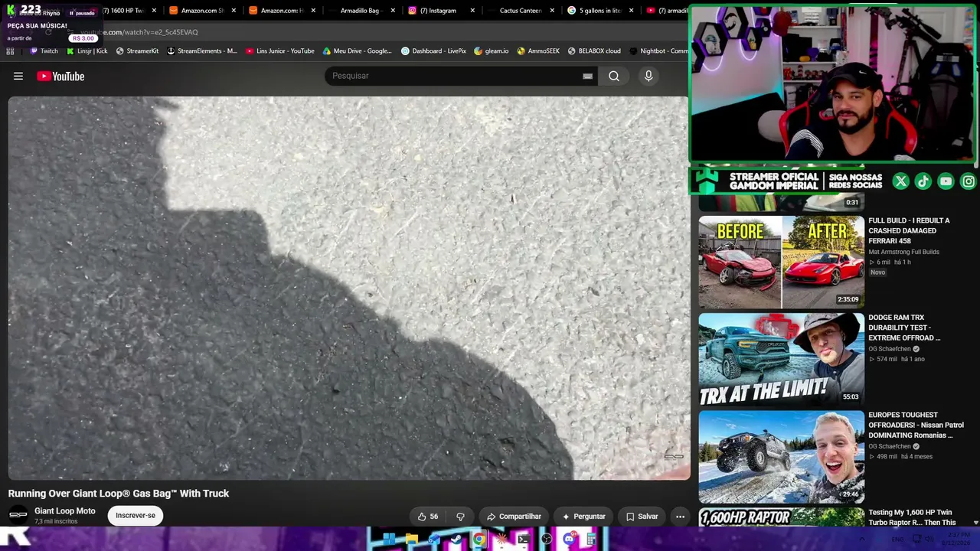
Task: Open the BELABOX cloud bookmark
Action: (594, 51)
